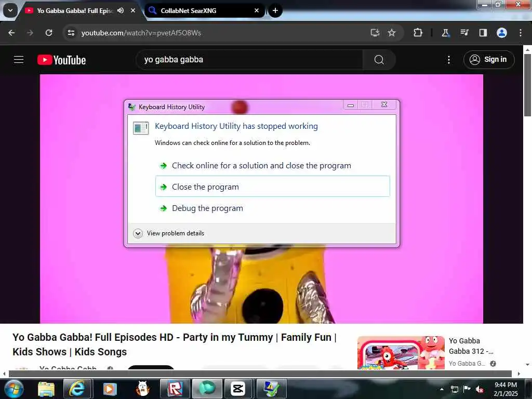This screenshot has height=399, width=532.
Task: Open the crashed program taskbar icon
Action: (271, 389)
